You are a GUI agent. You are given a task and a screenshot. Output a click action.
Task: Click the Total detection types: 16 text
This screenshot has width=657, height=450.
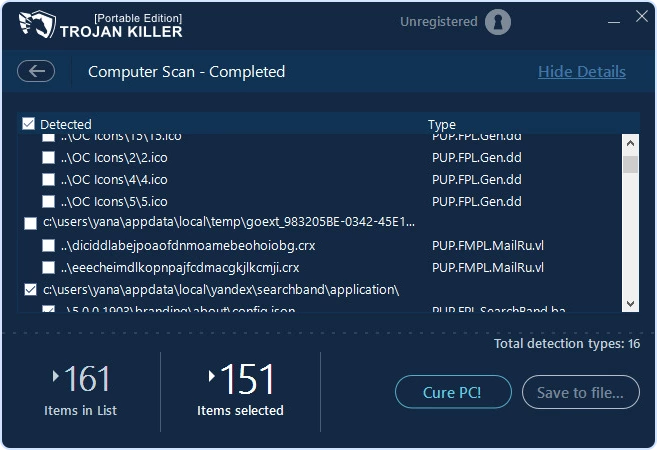(x=567, y=344)
